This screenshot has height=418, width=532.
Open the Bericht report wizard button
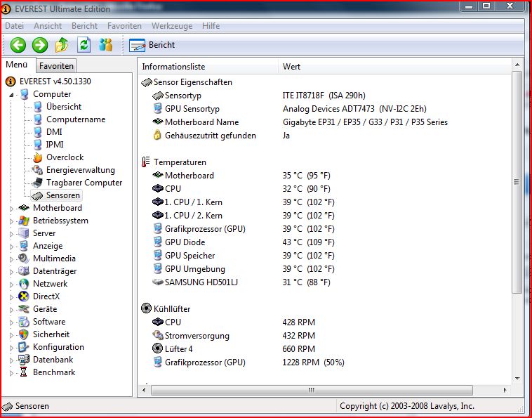(x=152, y=45)
